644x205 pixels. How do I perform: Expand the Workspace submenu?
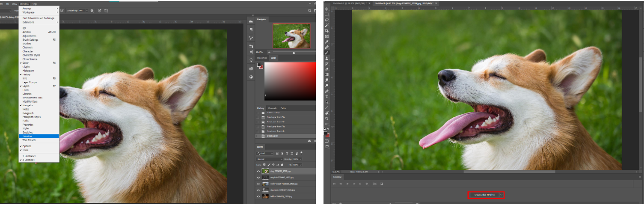tap(39, 12)
